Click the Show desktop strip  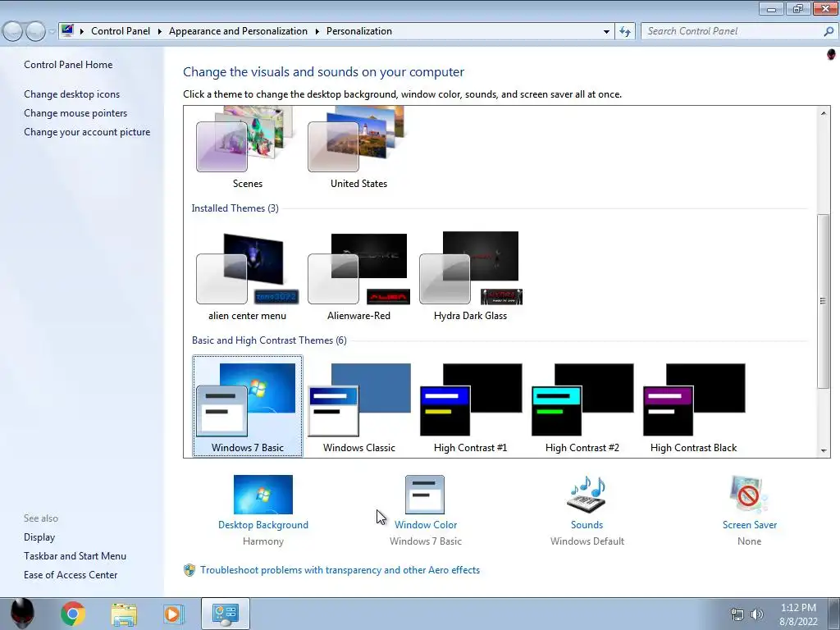(833, 614)
